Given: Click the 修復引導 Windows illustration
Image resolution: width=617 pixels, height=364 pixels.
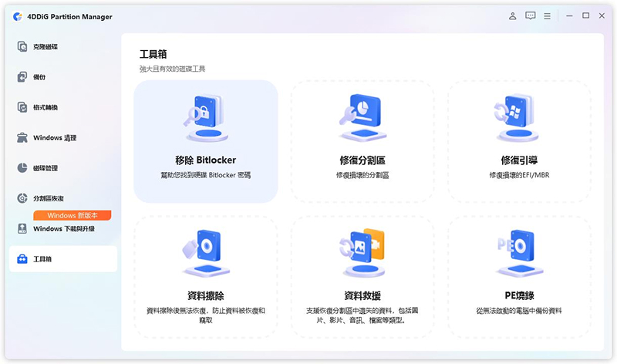Looking at the screenshot, I should pyautogui.click(x=518, y=118).
